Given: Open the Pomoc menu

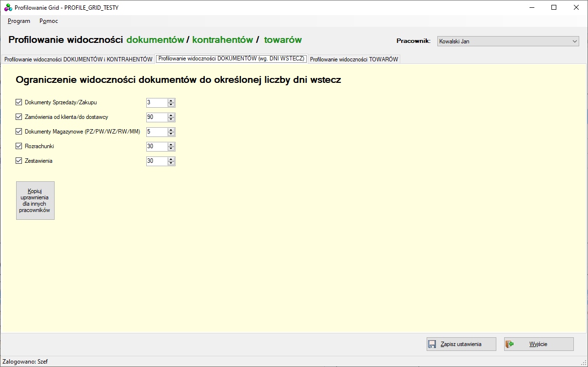Looking at the screenshot, I should pos(49,21).
